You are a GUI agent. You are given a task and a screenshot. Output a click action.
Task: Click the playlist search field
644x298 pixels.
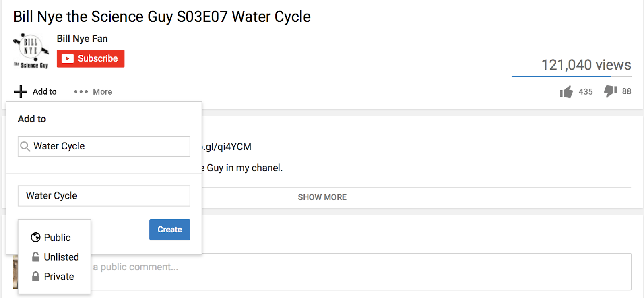[x=109, y=146]
